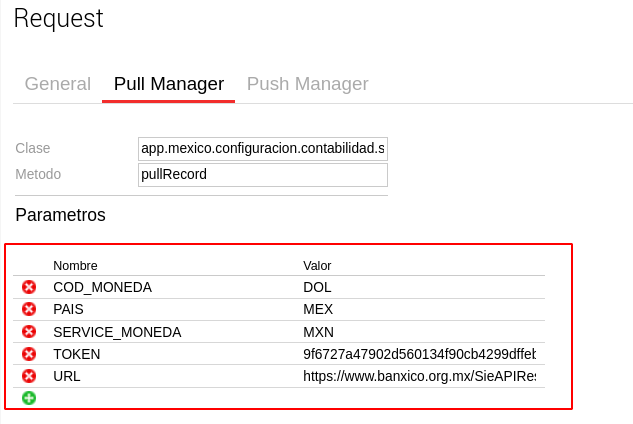Remove the TOKEN parameter row
The image size is (633, 424).
click(x=29, y=354)
